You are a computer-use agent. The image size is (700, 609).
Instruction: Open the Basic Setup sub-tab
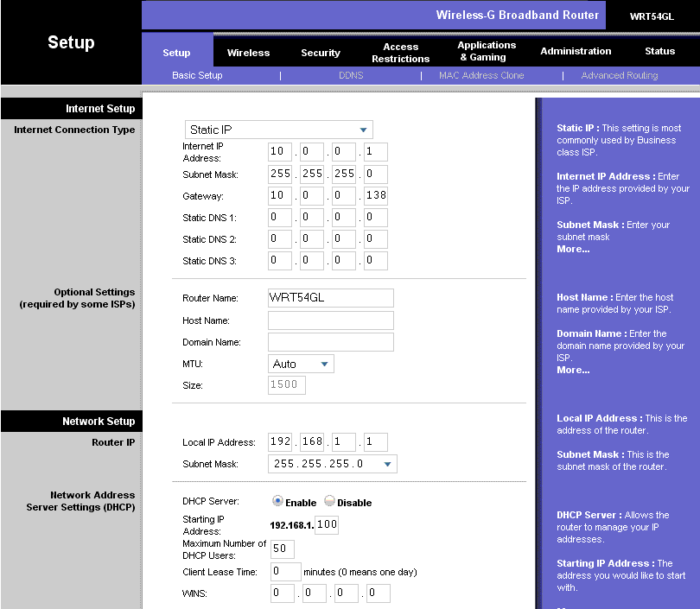pyautogui.click(x=197, y=75)
